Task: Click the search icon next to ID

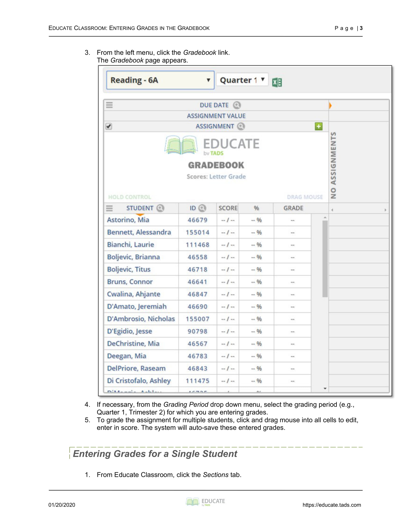Action: pos(202,208)
